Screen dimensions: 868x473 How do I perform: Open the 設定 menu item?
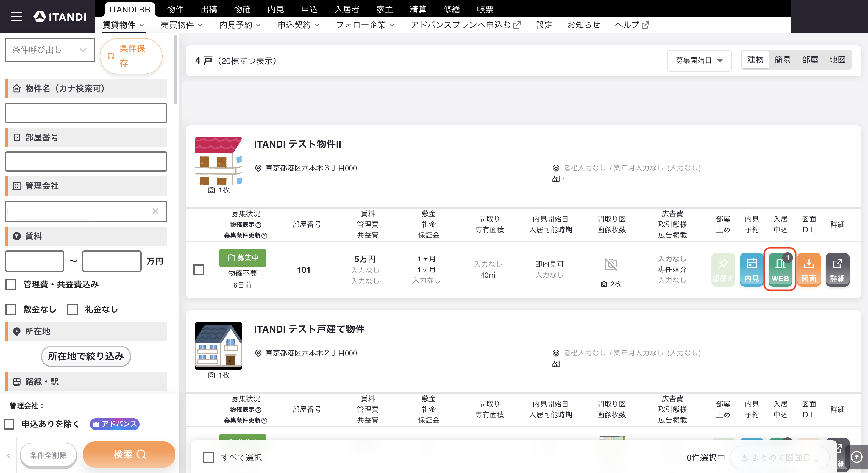[544, 25]
